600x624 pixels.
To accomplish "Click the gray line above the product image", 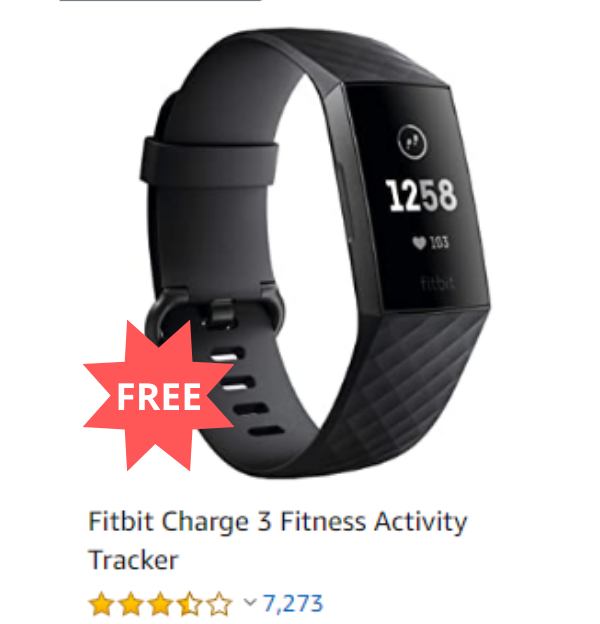I will (x=160, y=1).
